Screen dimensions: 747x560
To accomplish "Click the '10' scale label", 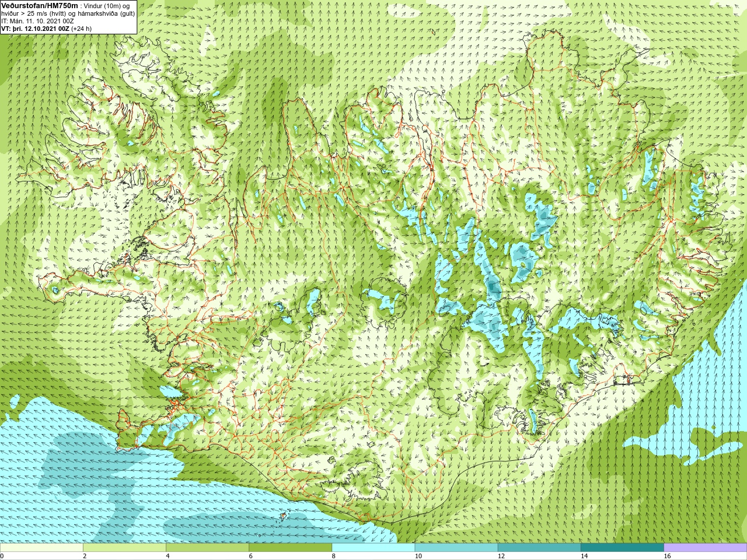I will tap(418, 556).
